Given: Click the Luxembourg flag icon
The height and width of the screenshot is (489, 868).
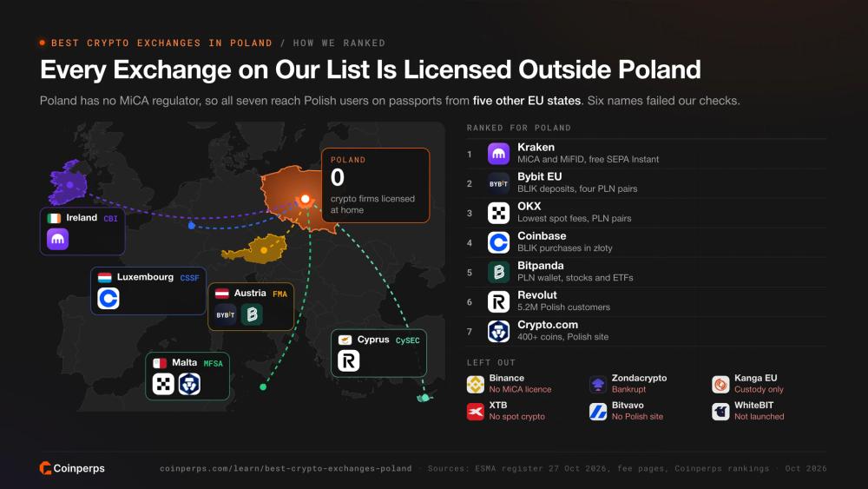Looking at the screenshot, I should [105, 277].
